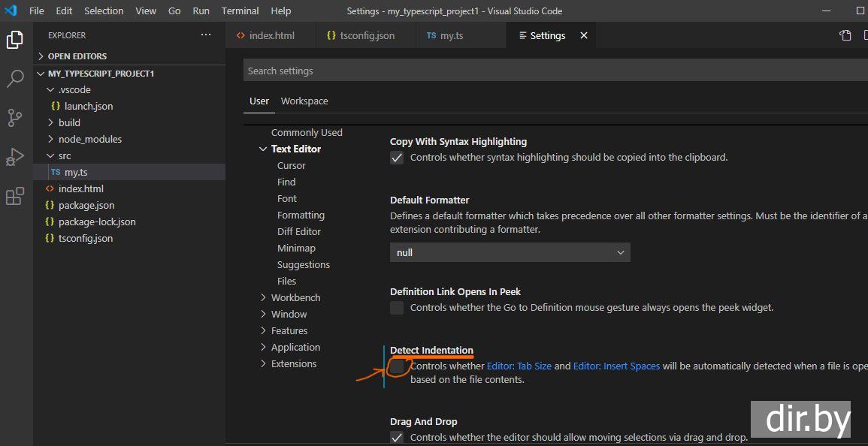The image size is (868, 446).
Task: Follow the Editor: Tab Size link
Action: [519, 366]
